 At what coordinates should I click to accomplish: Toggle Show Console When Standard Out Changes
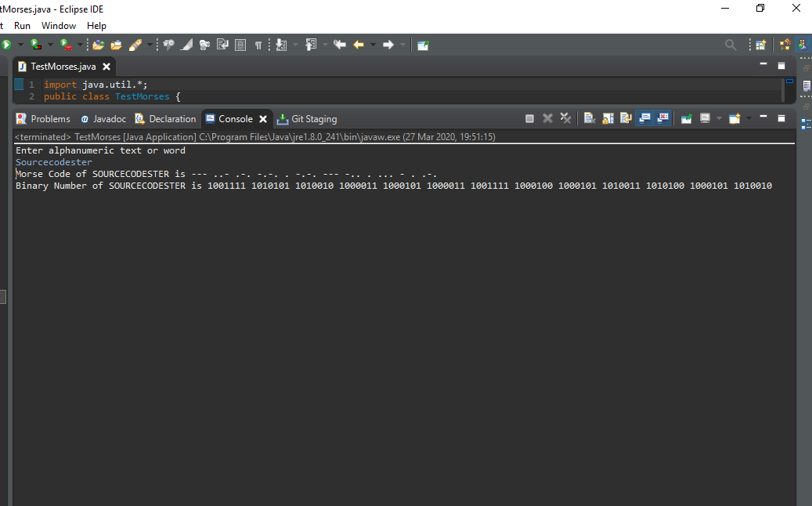point(644,117)
